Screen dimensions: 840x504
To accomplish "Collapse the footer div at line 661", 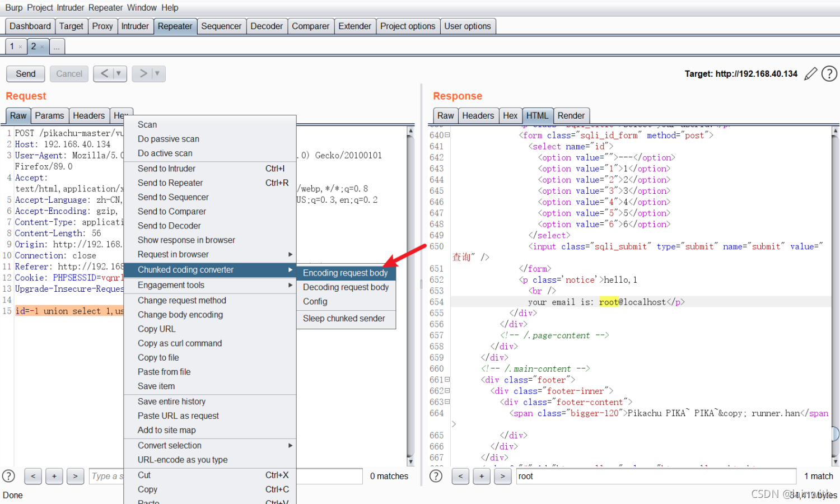I will pyautogui.click(x=447, y=380).
